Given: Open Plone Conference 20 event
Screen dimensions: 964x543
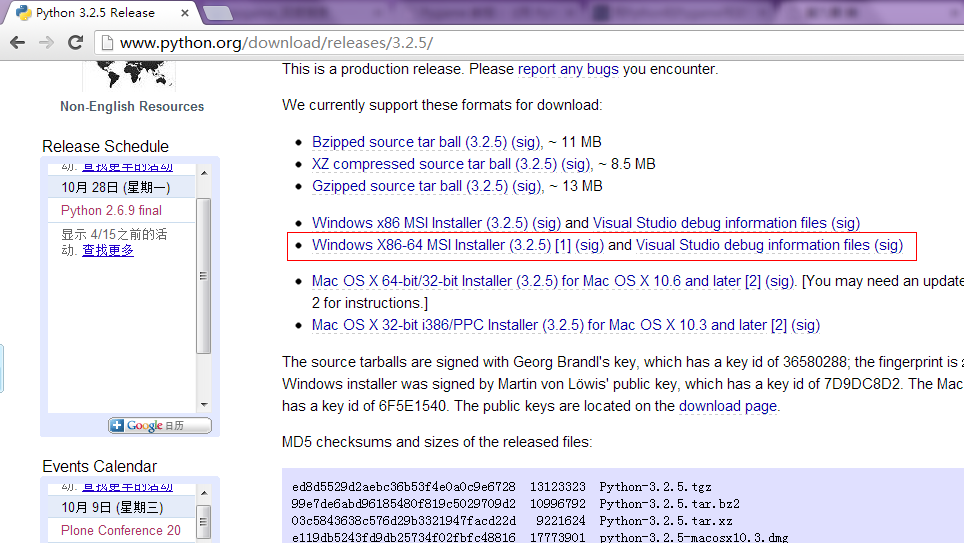Looking at the screenshot, I should (x=120, y=530).
